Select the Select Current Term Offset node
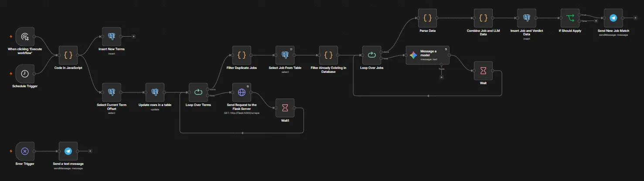Viewport: 644px width, 181px height. pos(111,92)
